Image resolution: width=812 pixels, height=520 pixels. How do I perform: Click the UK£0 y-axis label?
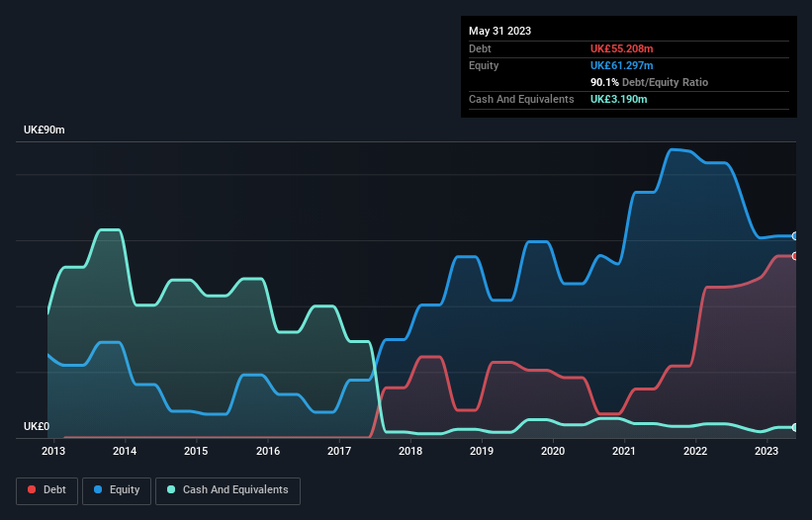click(x=37, y=426)
